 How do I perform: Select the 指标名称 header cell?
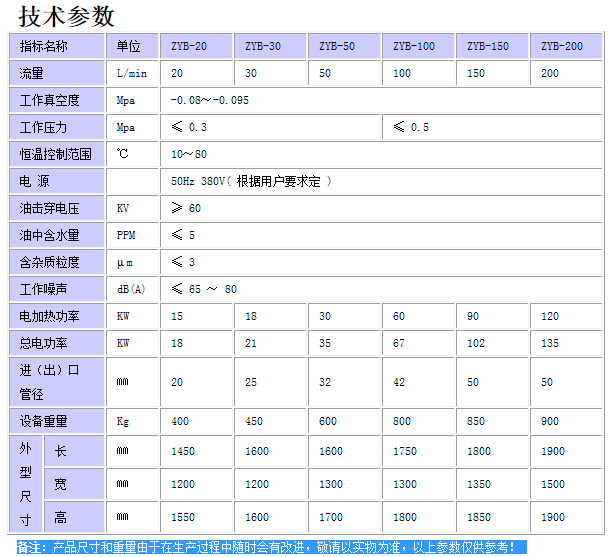tap(44, 47)
